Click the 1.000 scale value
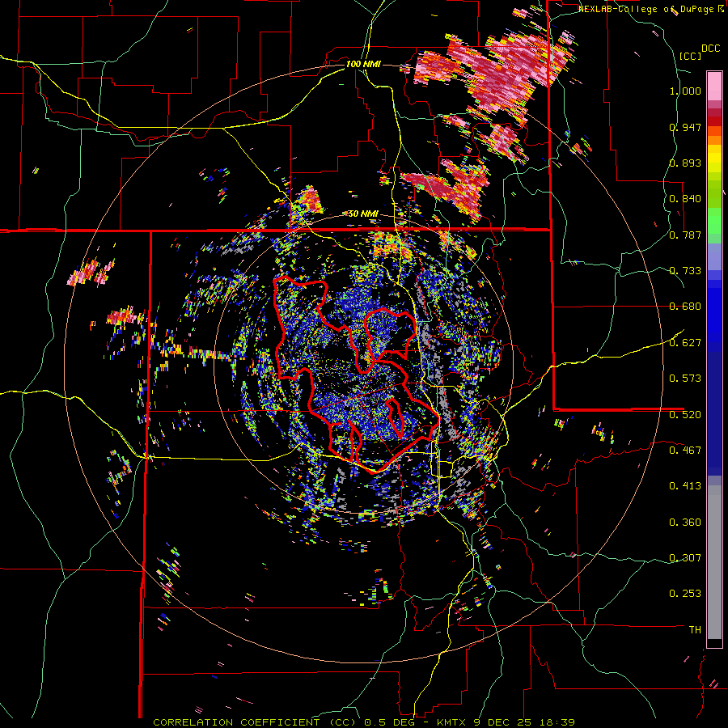Viewport: 728px width, 728px height. pyautogui.click(x=685, y=91)
